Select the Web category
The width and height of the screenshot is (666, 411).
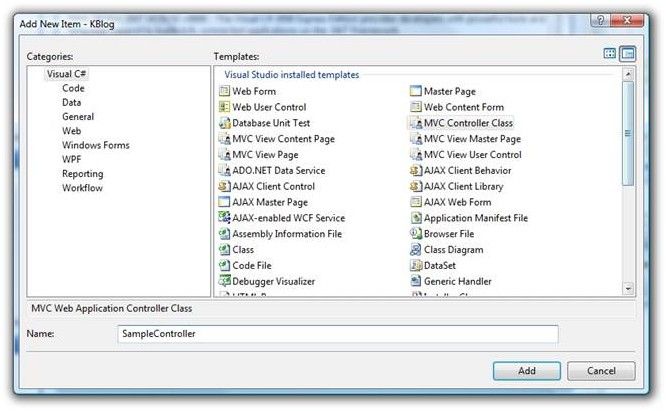71,131
